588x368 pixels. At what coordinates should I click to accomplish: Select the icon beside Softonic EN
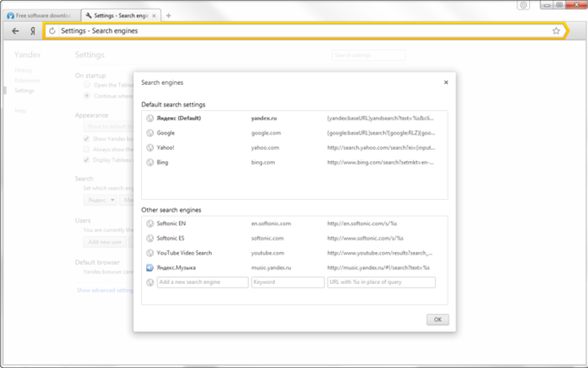150,223
